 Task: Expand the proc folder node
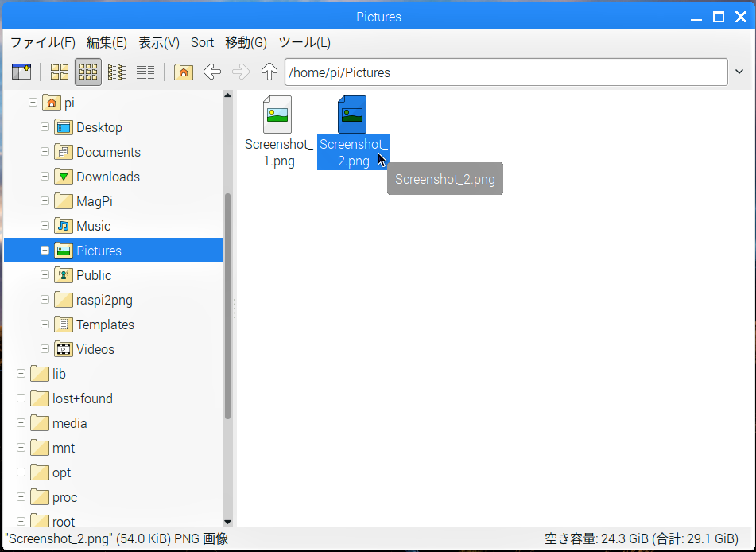coord(21,496)
